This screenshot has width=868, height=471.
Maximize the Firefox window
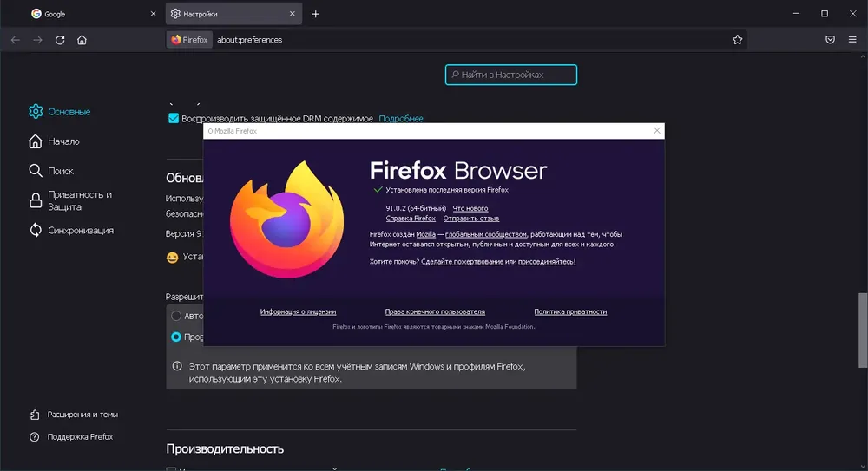[x=825, y=14]
